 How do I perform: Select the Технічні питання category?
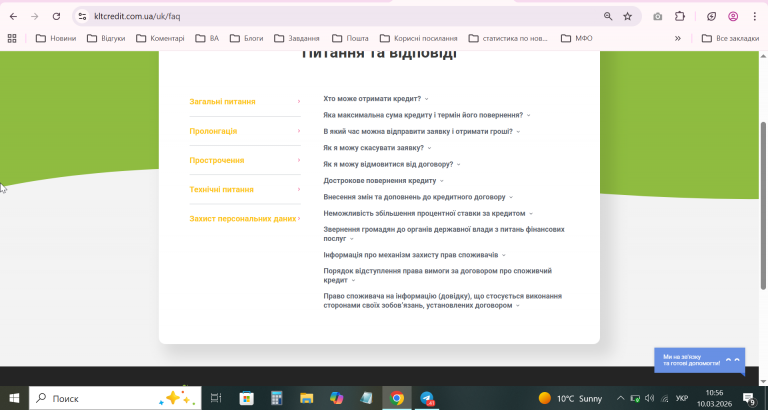(245, 189)
